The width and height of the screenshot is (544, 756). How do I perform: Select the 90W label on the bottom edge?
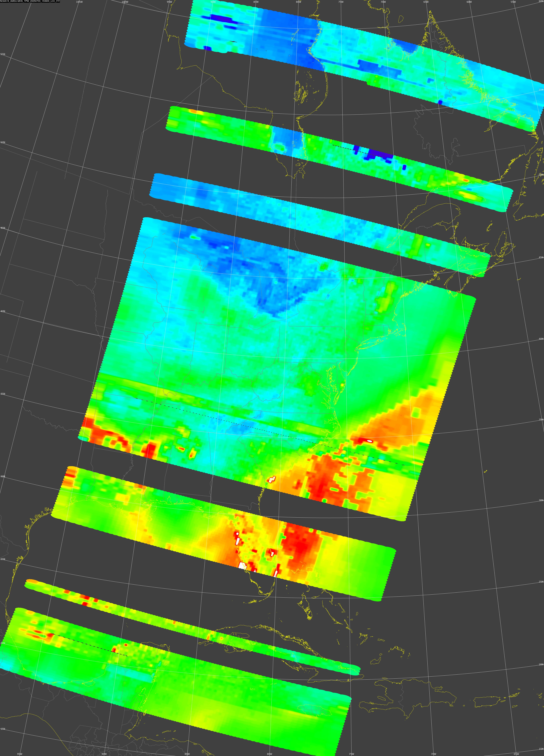click(104, 754)
